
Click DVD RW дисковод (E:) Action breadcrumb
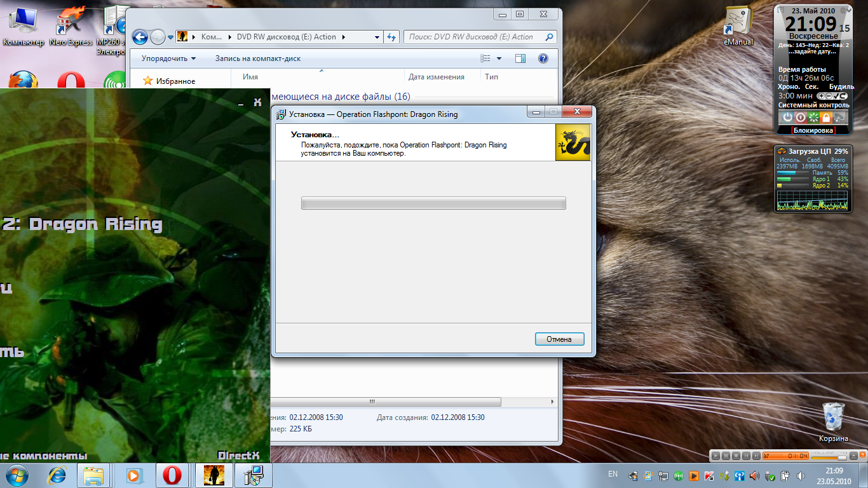click(x=287, y=37)
